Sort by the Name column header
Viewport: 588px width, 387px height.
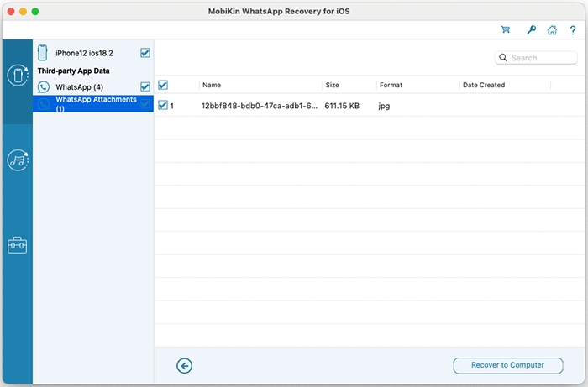click(x=212, y=85)
